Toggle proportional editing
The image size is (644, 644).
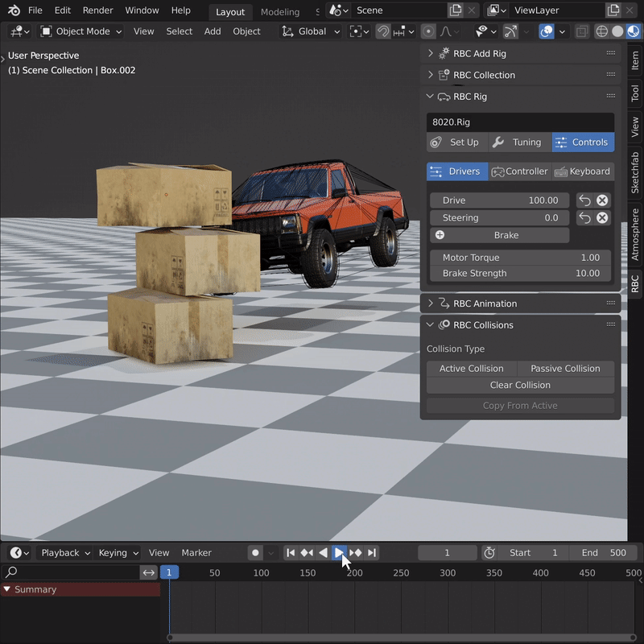(428, 31)
